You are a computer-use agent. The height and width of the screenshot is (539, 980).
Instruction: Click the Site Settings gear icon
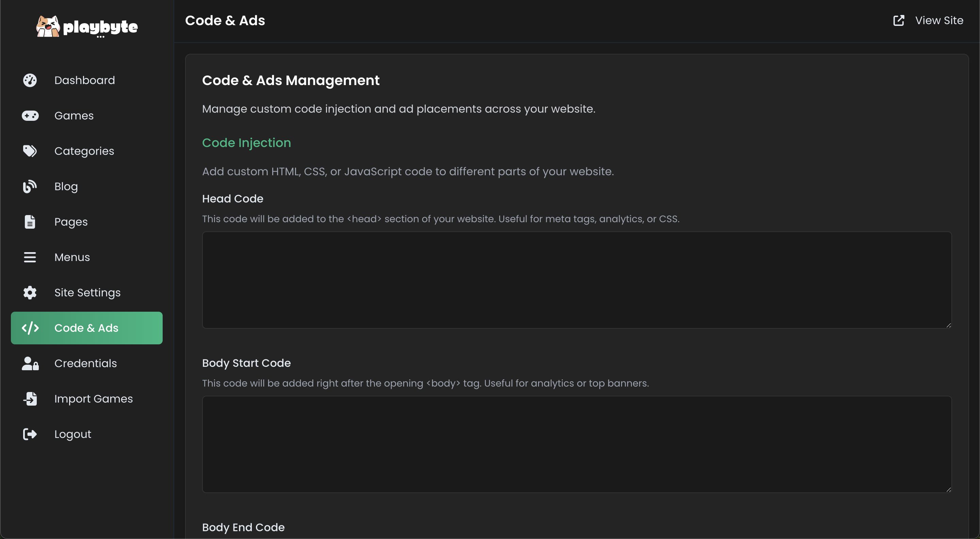pos(30,293)
